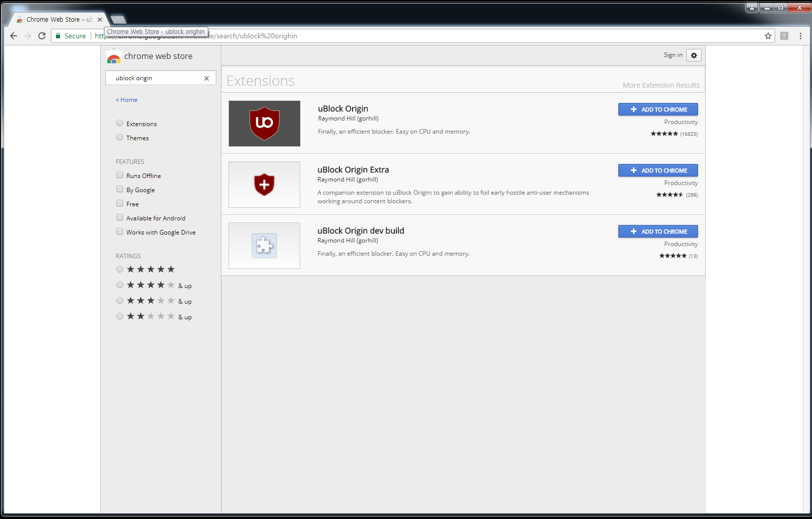Select three stars & up rating filter
This screenshot has height=519, width=812.
click(120, 301)
